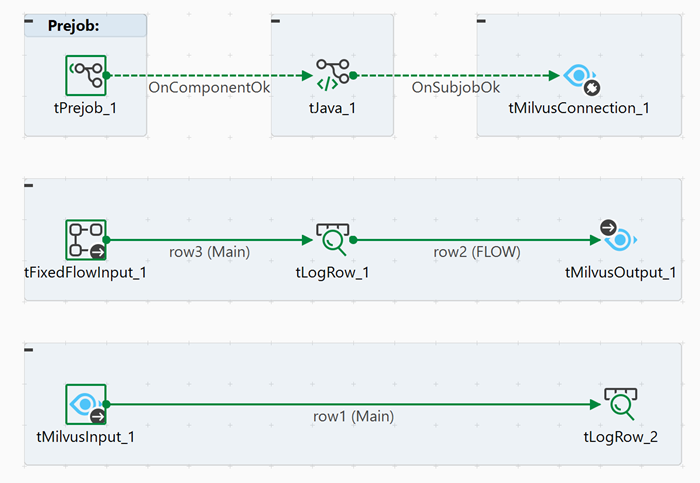Click the tJava_1 code component icon
The width and height of the screenshot is (700, 483).
332,75
